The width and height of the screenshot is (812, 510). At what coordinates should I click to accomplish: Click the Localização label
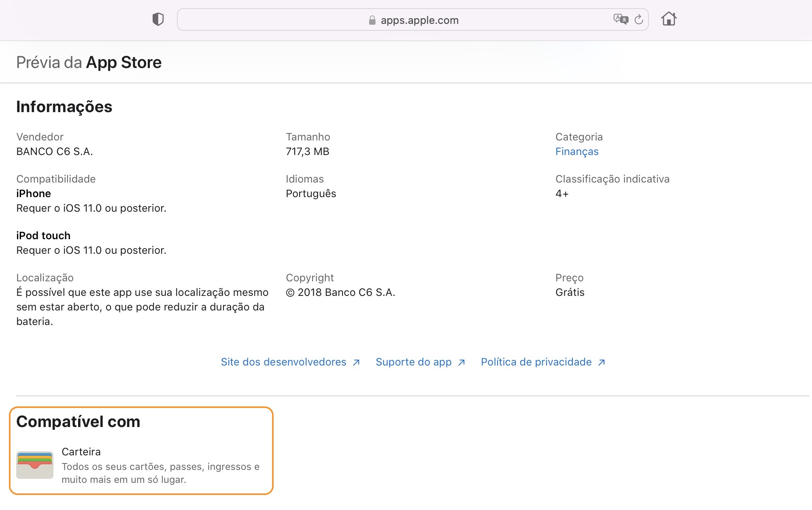(x=45, y=278)
